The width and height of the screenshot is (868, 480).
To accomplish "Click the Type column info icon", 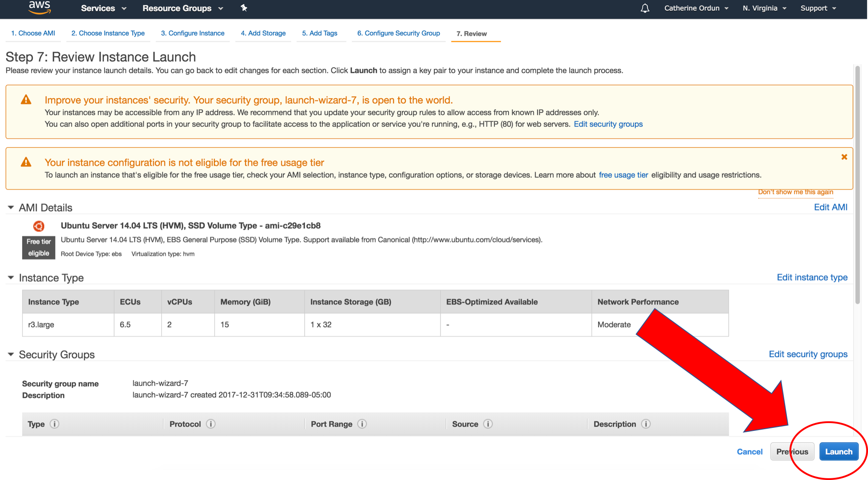I will pos(54,424).
